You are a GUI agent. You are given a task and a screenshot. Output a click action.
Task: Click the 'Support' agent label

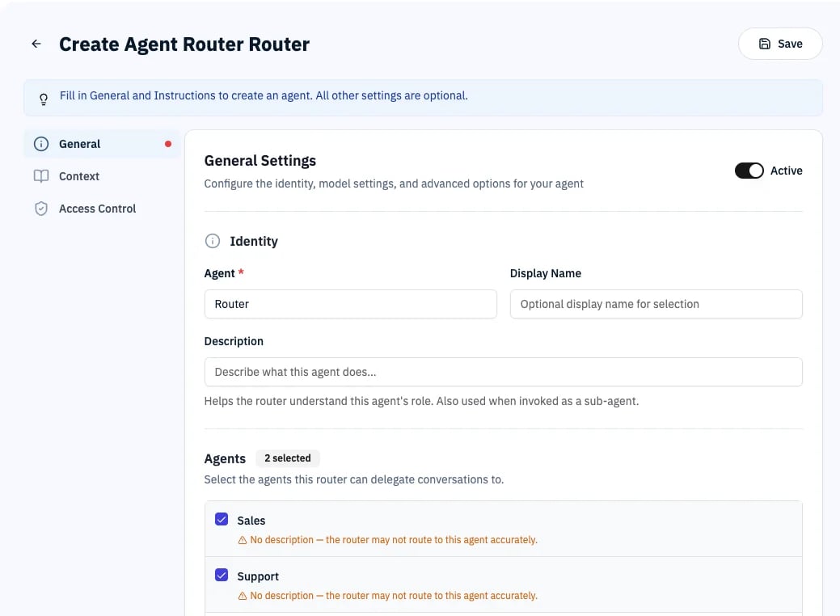[258, 576]
